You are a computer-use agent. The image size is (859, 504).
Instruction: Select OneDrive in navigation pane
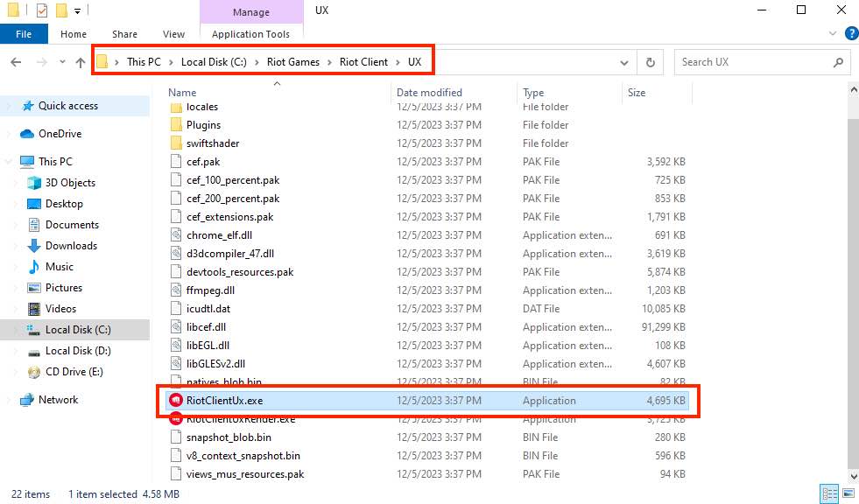60,134
